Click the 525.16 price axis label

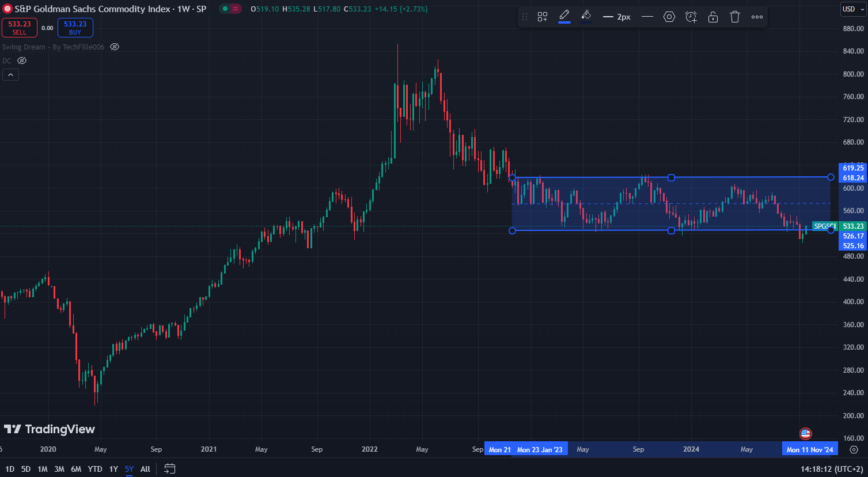(853, 246)
